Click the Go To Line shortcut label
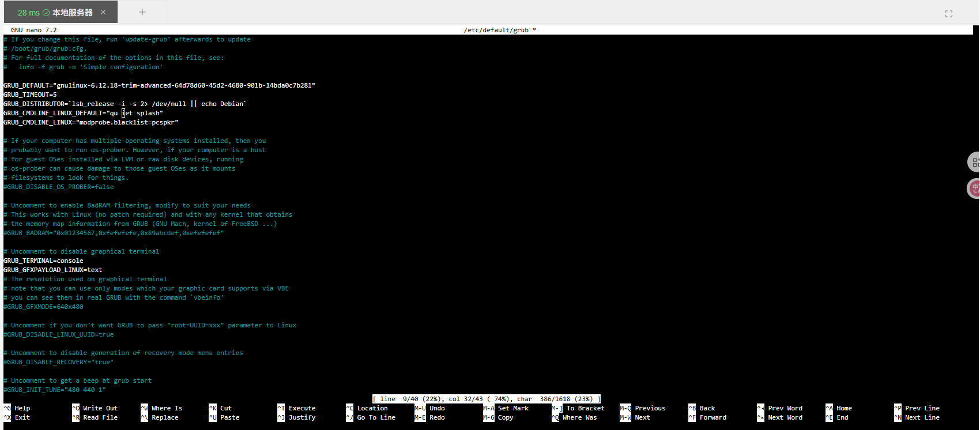Screen dimensions: 980x430 click(x=376, y=417)
